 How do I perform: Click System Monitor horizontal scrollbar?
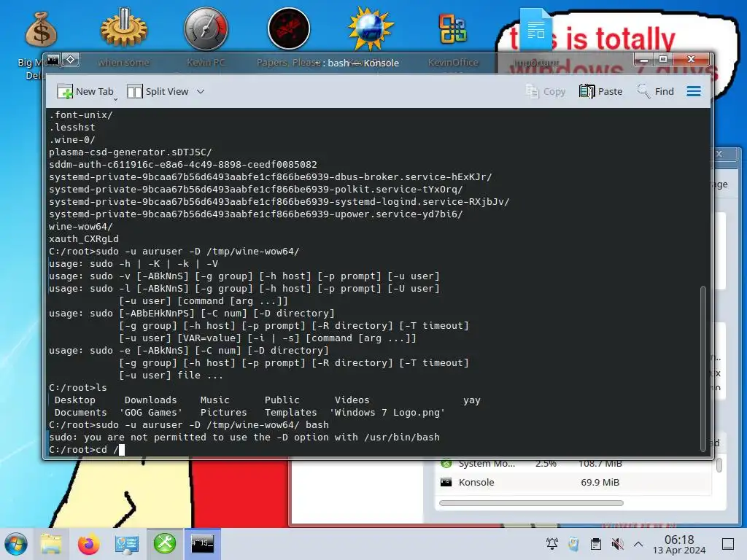pos(531,503)
